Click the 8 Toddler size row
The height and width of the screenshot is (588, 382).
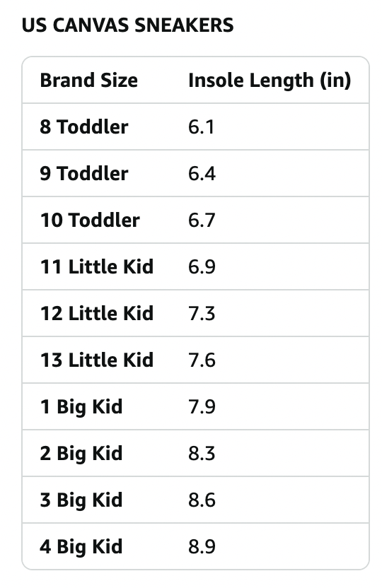click(195, 127)
